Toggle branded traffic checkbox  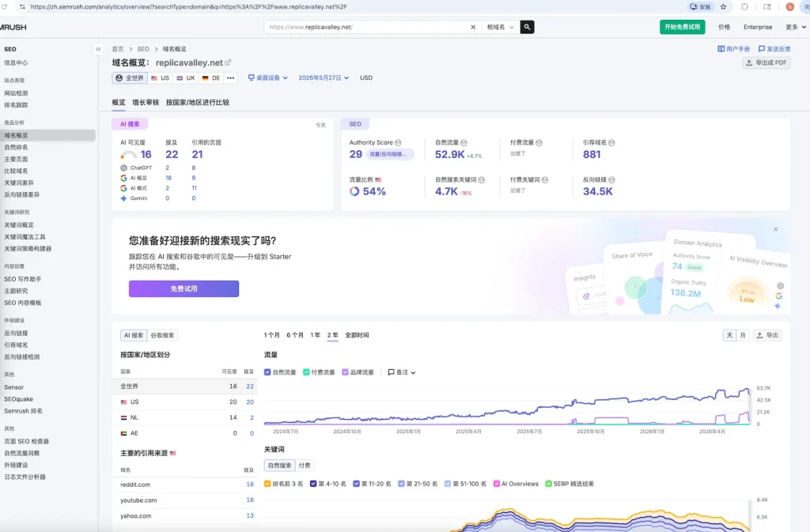tap(345, 372)
